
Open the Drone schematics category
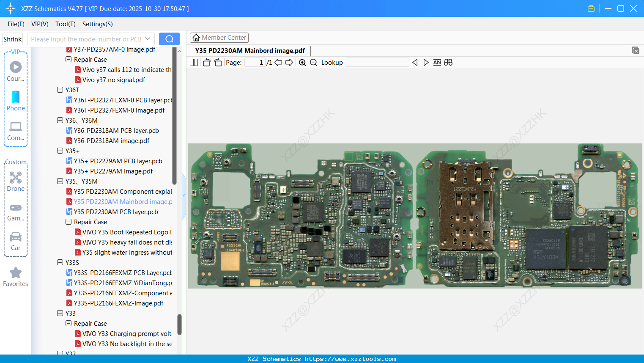pyautogui.click(x=15, y=181)
